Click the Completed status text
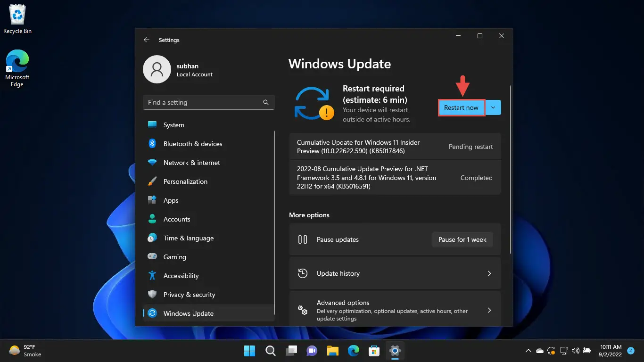This screenshot has height=362, width=644. (476, 178)
